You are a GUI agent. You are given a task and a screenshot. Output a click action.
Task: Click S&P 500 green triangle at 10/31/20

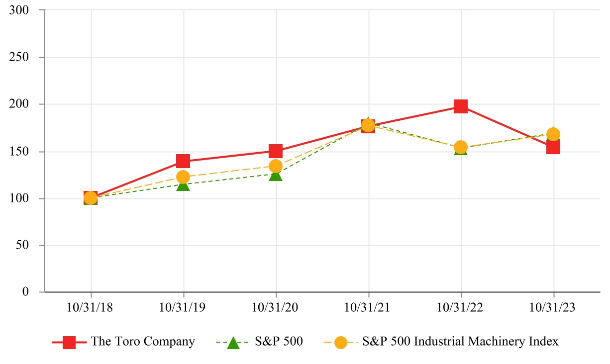pos(276,175)
